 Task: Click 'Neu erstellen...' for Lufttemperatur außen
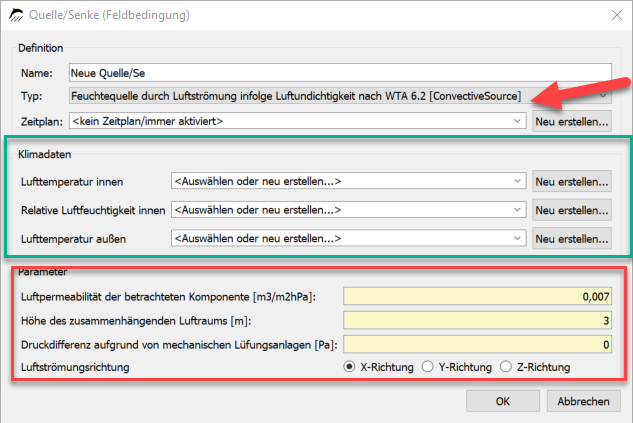click(572, 239)
